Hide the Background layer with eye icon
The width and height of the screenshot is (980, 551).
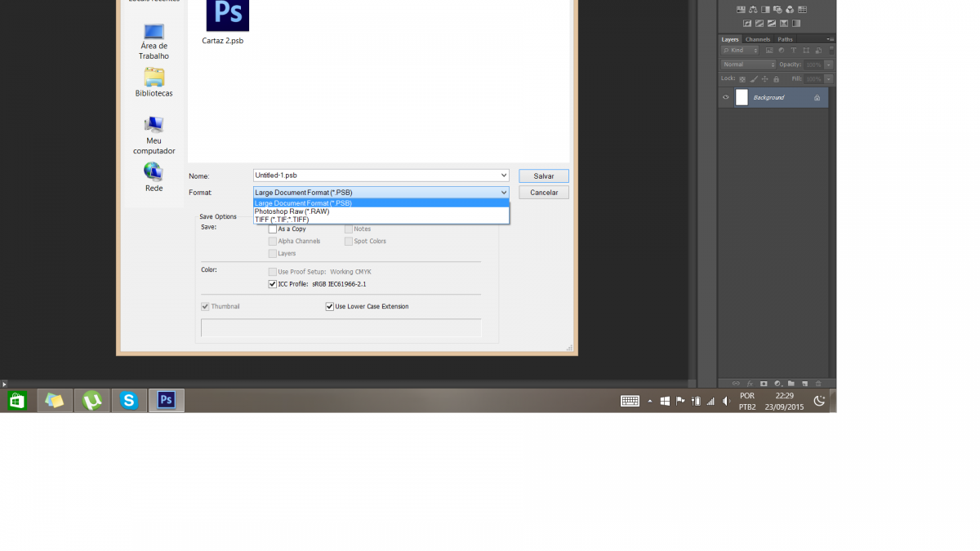[x=725, y=98]
